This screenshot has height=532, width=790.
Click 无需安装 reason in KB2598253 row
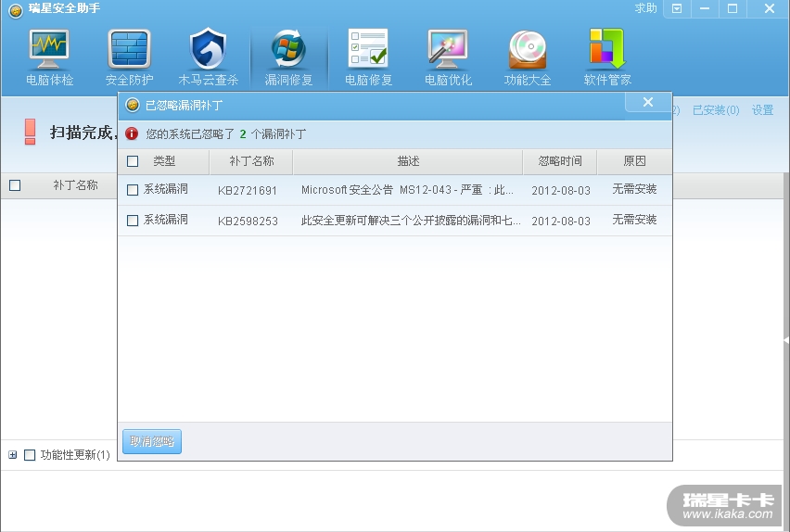pos(634,220)
